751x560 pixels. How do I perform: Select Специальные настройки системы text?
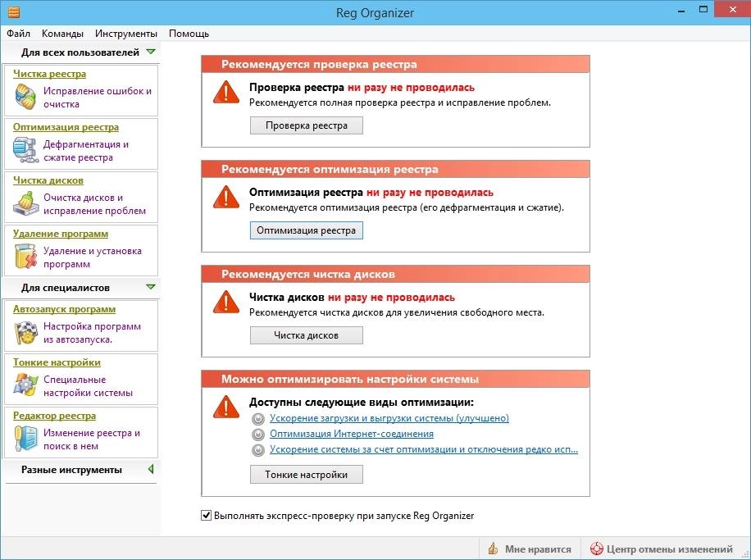coord(88,385)
